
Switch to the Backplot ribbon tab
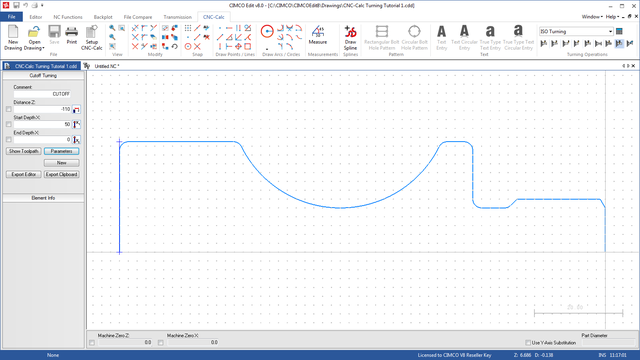pyautogui.click(x=103, y=17)
